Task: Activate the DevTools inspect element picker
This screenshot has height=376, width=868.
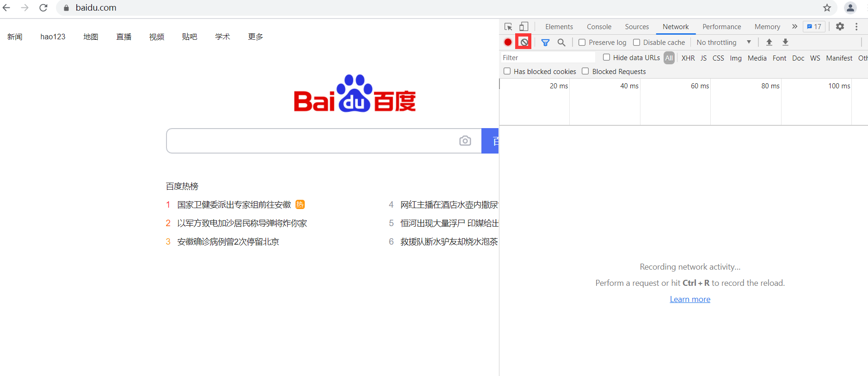Action: 508,27
